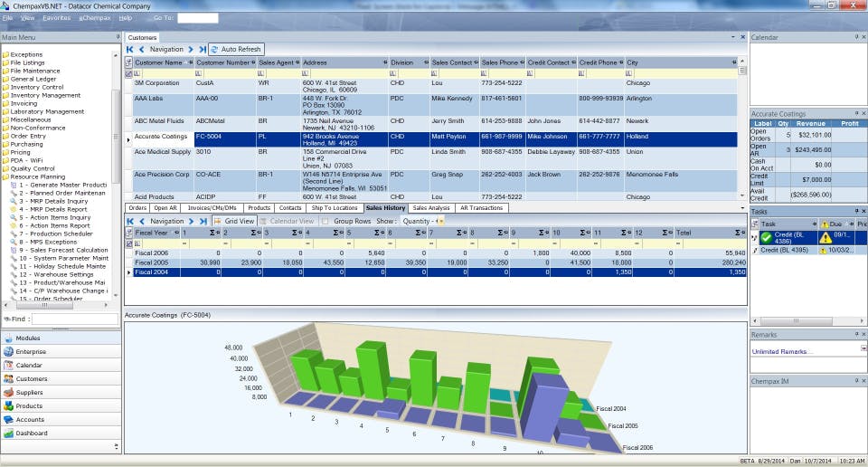868x467 pixels.
Task: Jump to first Sales History record
Action: (130, 221)
